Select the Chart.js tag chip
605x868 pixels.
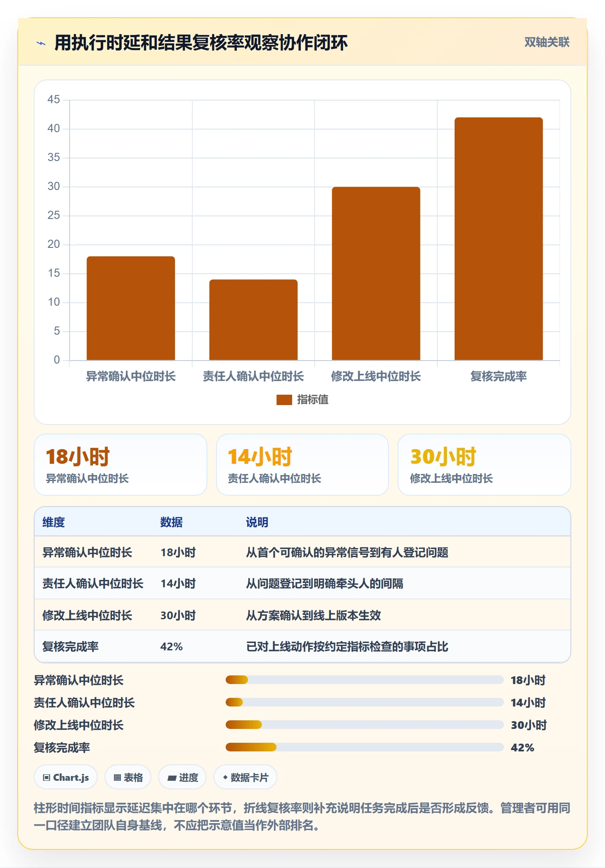66,778
